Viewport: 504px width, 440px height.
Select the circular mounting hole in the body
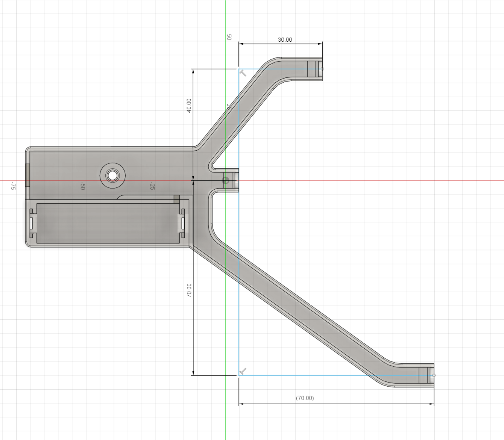112,175
